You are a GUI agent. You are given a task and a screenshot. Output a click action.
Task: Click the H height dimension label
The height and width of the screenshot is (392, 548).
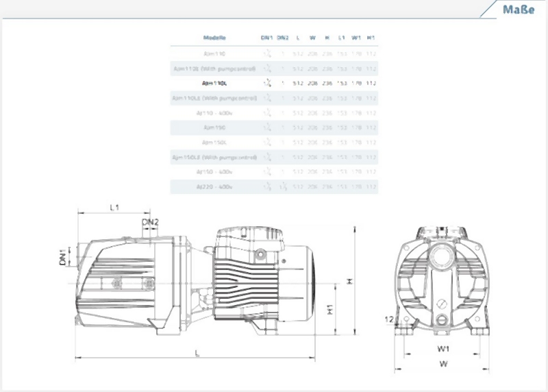click(349, 281)
